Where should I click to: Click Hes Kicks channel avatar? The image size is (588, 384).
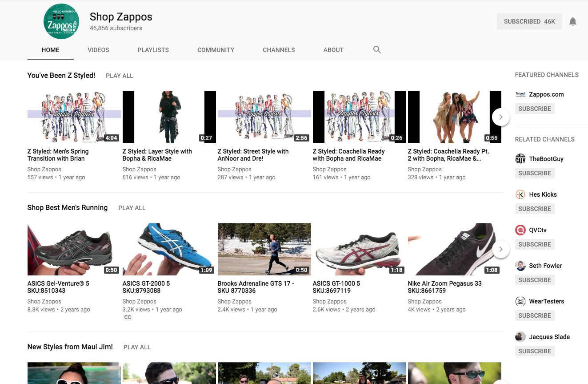[520, 194]
